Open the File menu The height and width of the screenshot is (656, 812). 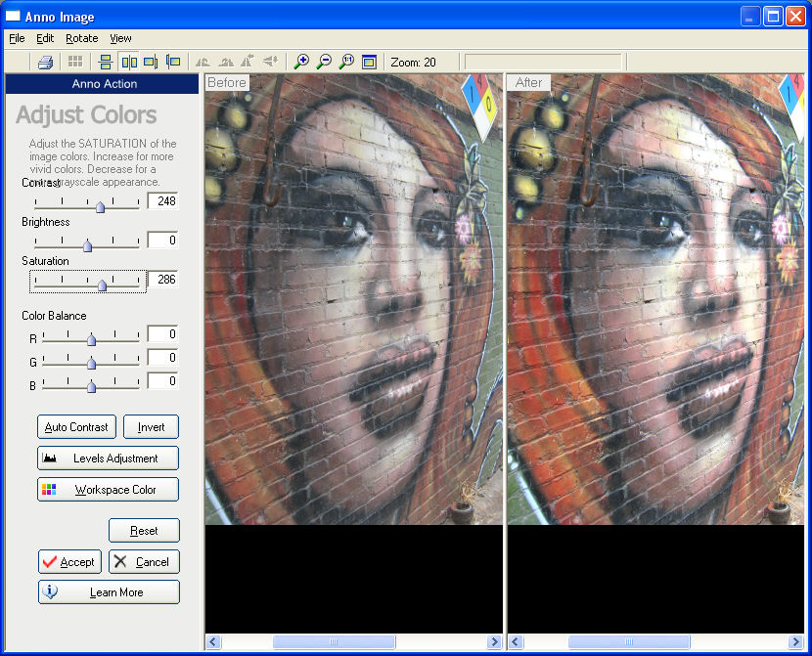coord(17,38)
